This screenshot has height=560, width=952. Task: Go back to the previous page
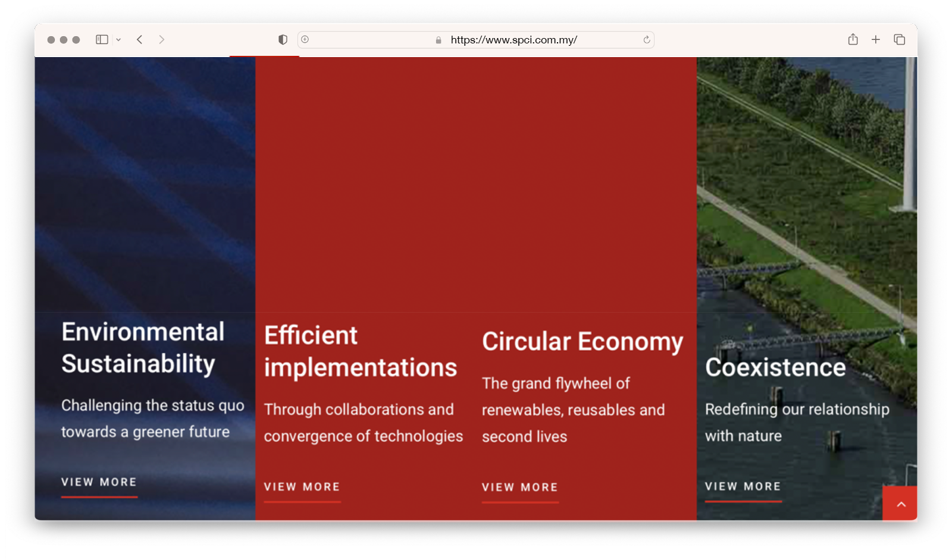[140, 40]
